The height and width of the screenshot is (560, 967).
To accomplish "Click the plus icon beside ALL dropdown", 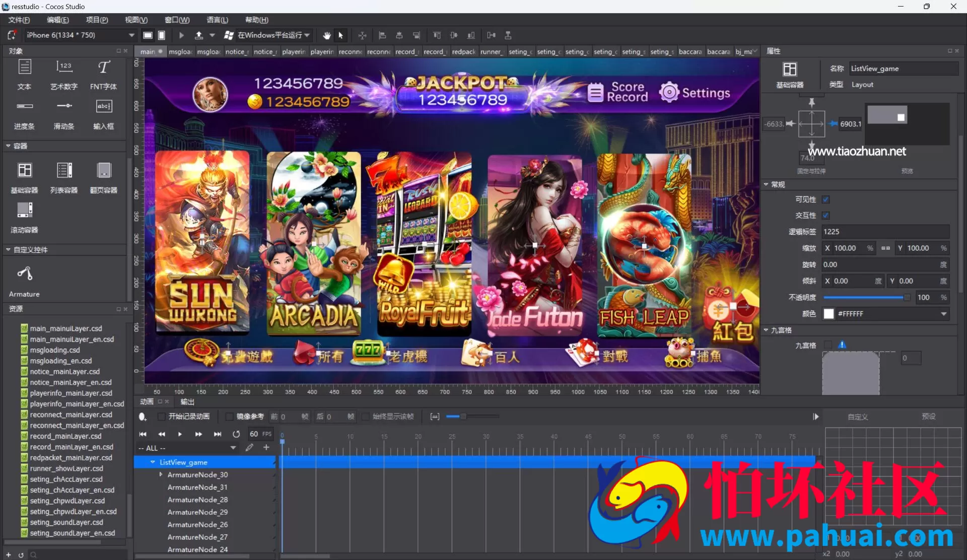I will [x=266, y=448].
